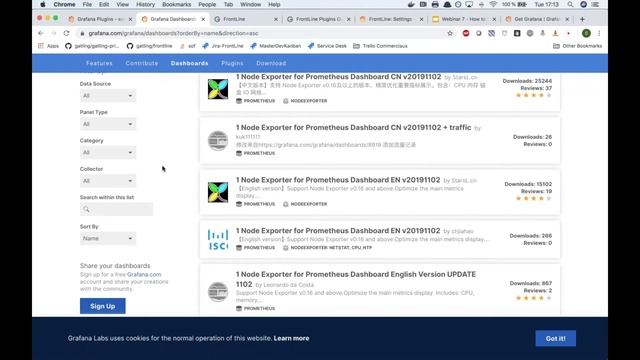Open the Panel Type filter dropdown
This screenshot has width=640, height=360.
108,124
